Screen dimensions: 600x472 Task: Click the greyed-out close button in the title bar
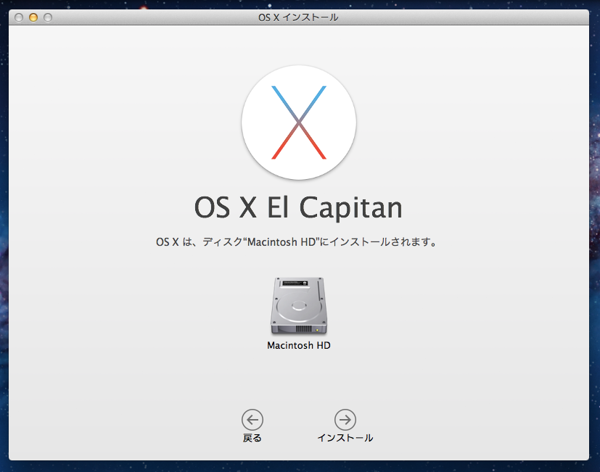pos(19,17)
